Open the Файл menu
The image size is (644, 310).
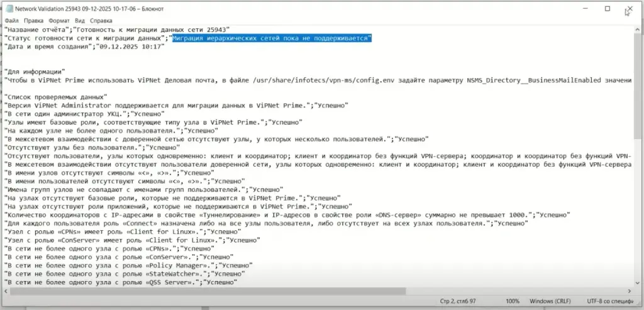pos(12,21)
